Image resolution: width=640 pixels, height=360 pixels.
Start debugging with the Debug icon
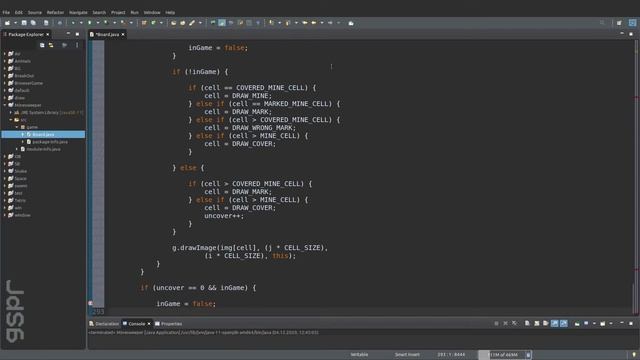pyautogui.click(x=73, y=23)
